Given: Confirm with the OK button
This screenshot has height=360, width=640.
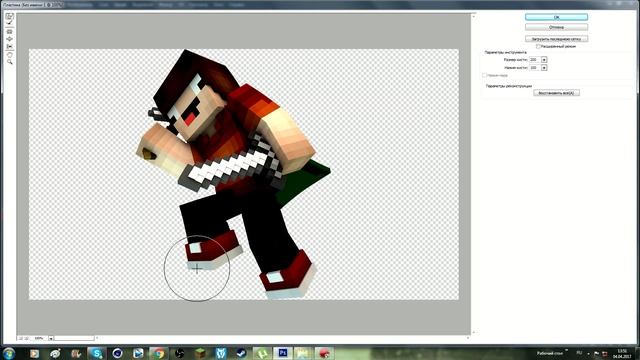Looking at the screenshot, I should [556, 17].
